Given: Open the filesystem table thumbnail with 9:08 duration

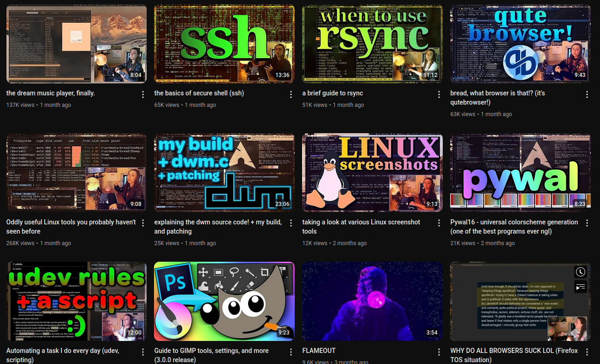Looking at the screenshot, I should point(77,173).
